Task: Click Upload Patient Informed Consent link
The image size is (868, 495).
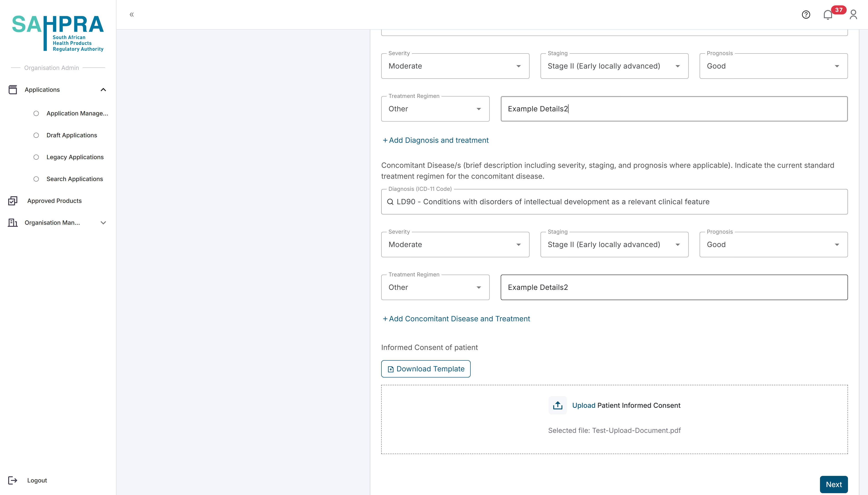Action: pyautogui.click(x=626, y=405)
